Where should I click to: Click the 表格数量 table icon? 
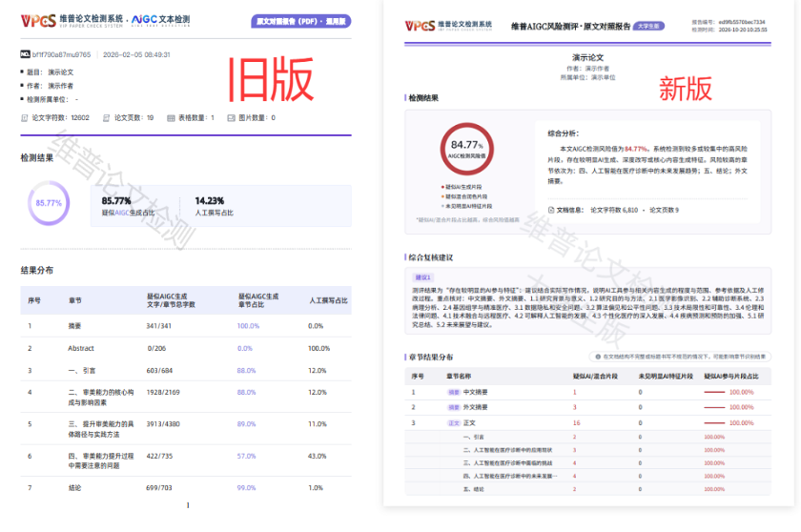point(171,118)
